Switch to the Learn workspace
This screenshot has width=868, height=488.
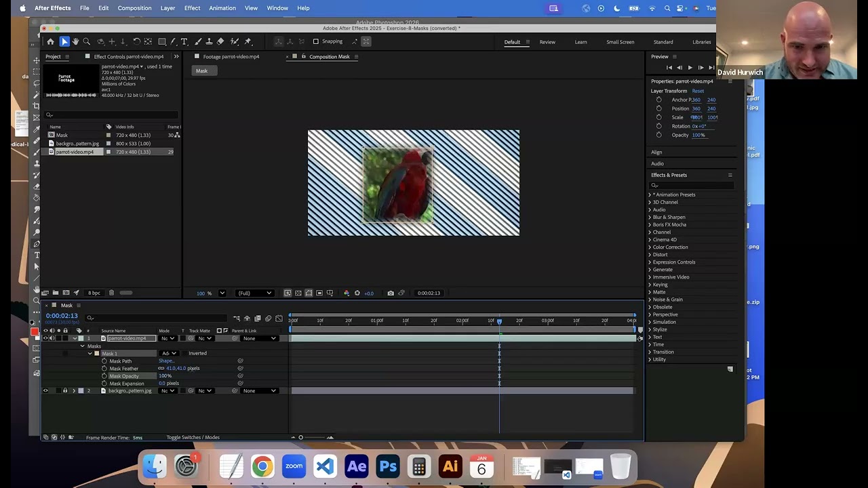(x=581, y=42)
